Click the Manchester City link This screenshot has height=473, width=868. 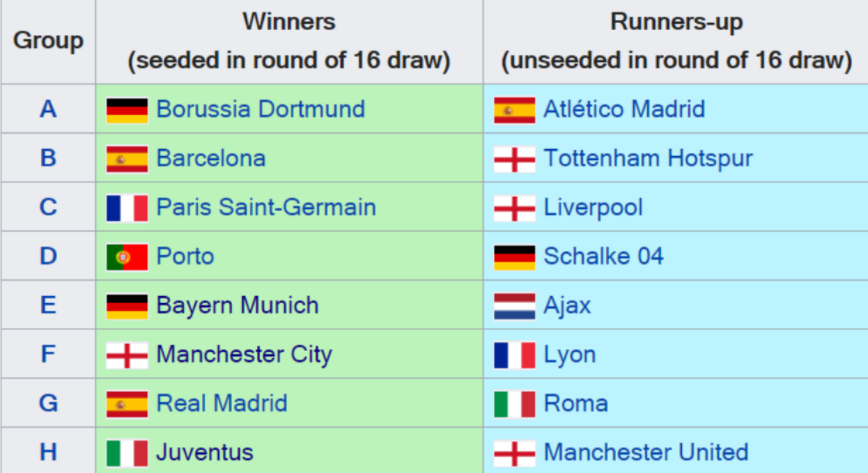coord(244,355)
